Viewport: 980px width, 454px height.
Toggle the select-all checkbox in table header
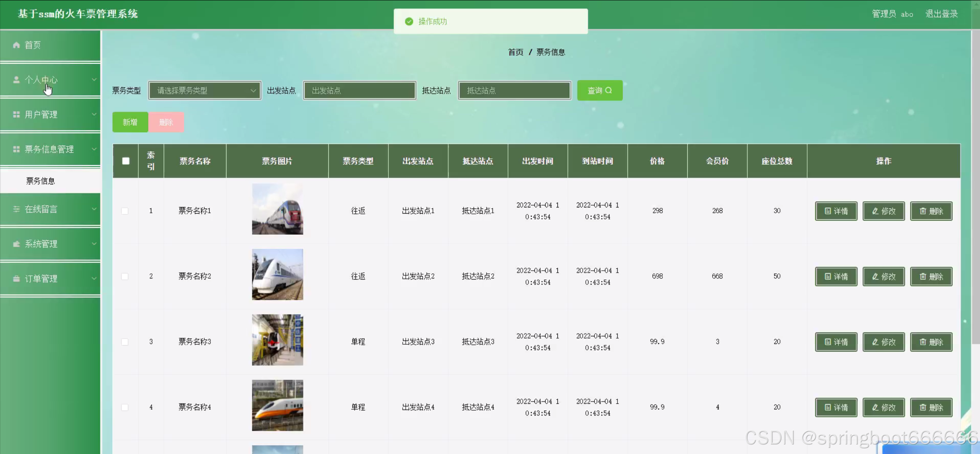coord(126,161)
